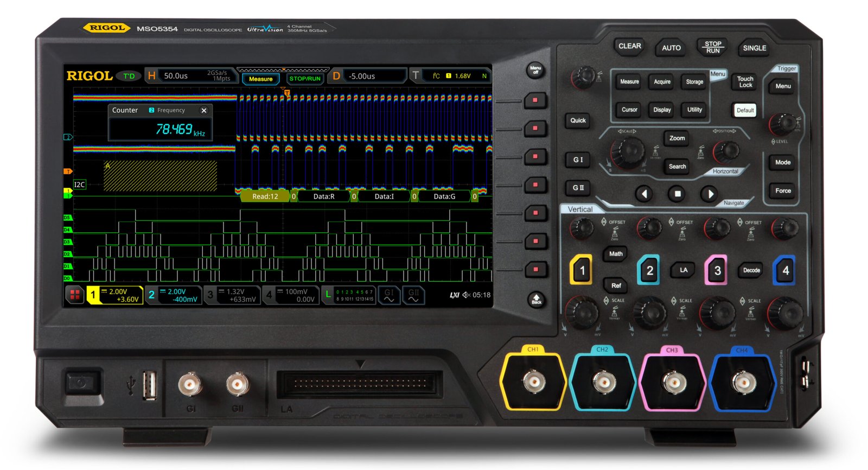Click the G I generator button
The image size is (868, 470).
coord(578,160)
